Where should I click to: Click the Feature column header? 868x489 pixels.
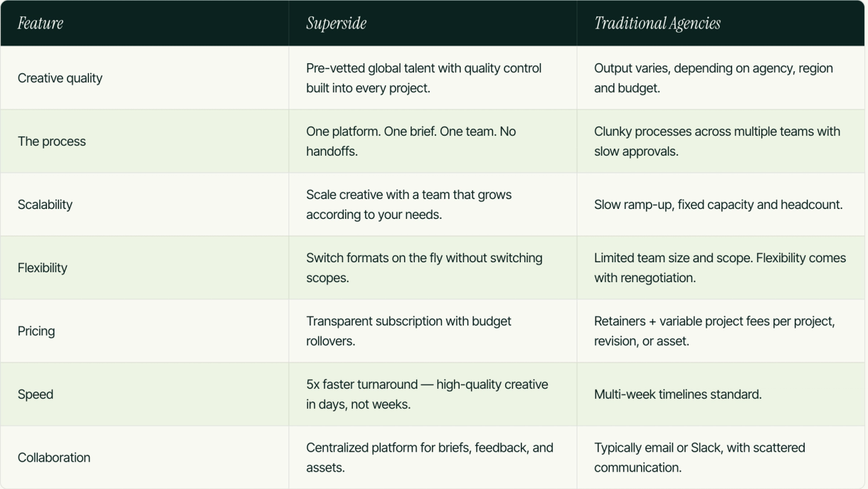[x=41, y=23]
